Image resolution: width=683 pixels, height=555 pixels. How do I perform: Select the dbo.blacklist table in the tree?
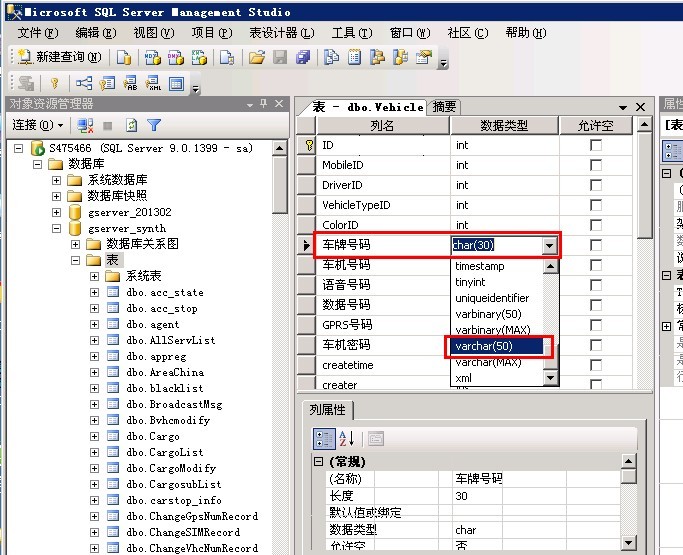point(164,388)
